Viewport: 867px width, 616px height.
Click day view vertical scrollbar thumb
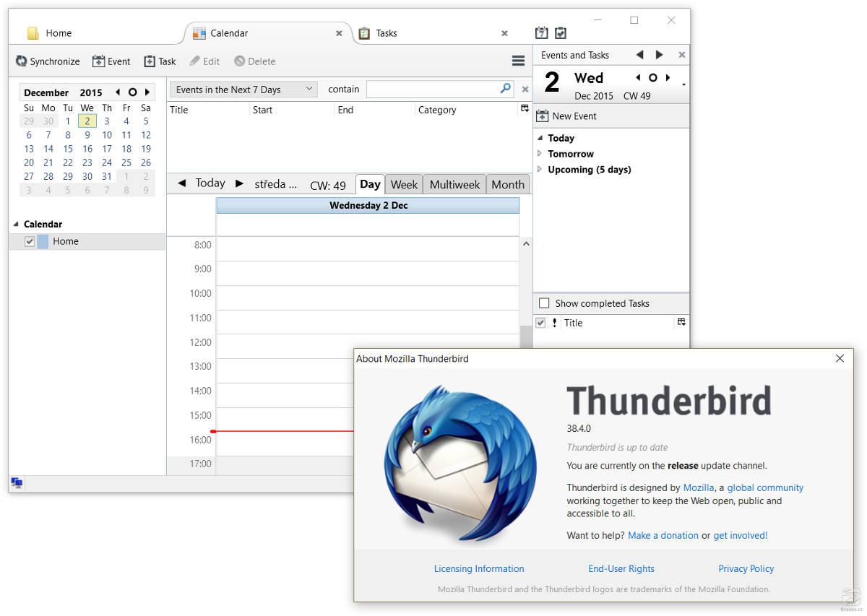click(525, 338)
